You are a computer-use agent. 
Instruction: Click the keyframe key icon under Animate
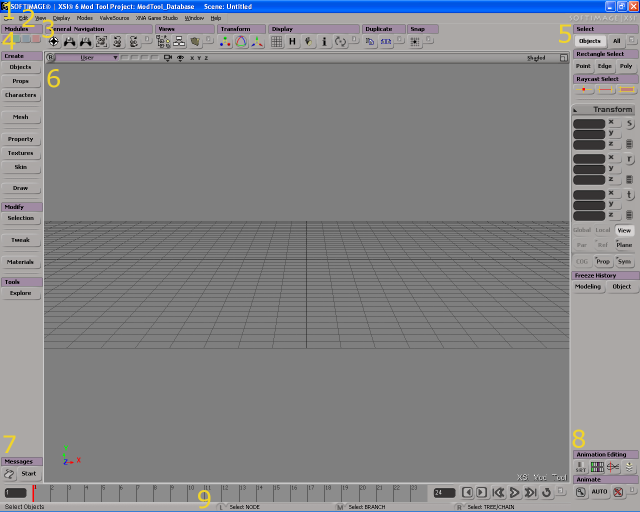click(x=581, y=492)
